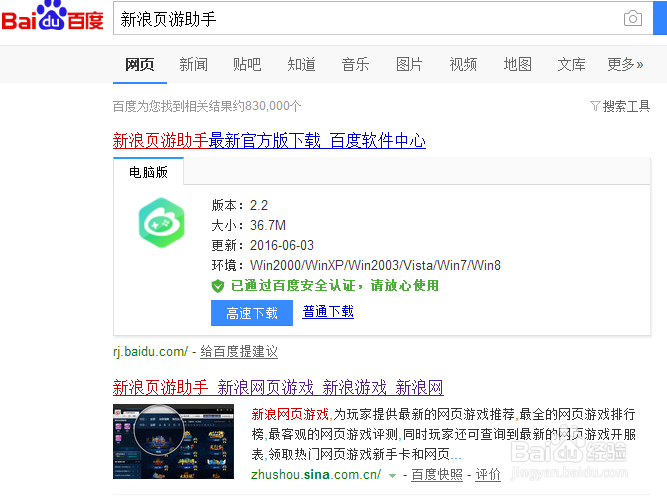
Task: Click the zhushou.sina.com.cn/ URL
Action: [x=316, y=474]
